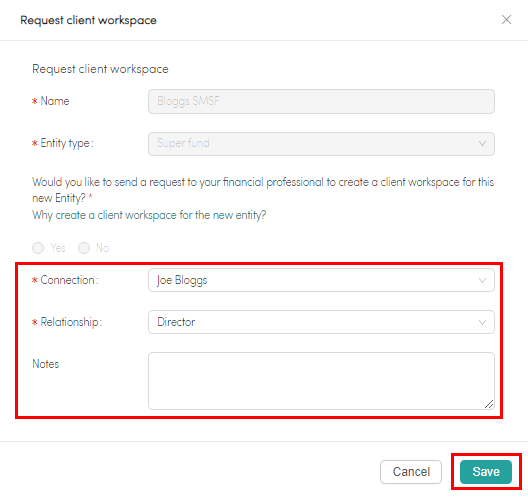The height and width of the screenshot is (498, 528).
Task: Click into the Notes text area
Action: point(321,381)
